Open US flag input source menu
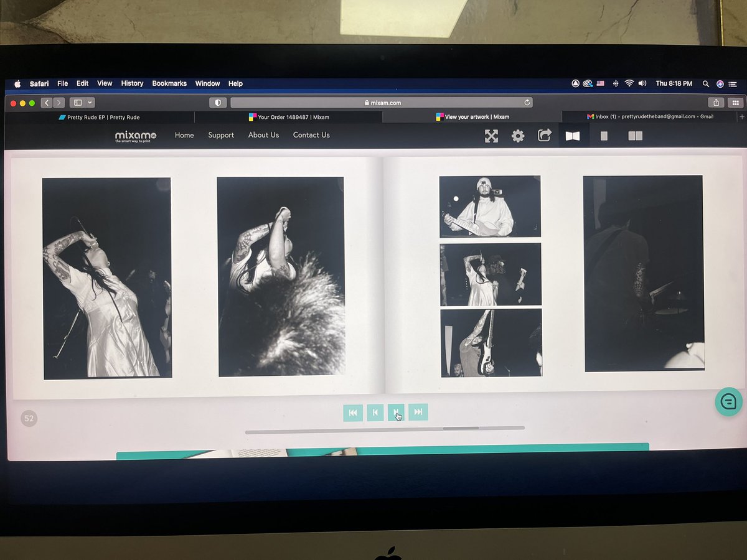747x560 pixels. click(601, 83)
